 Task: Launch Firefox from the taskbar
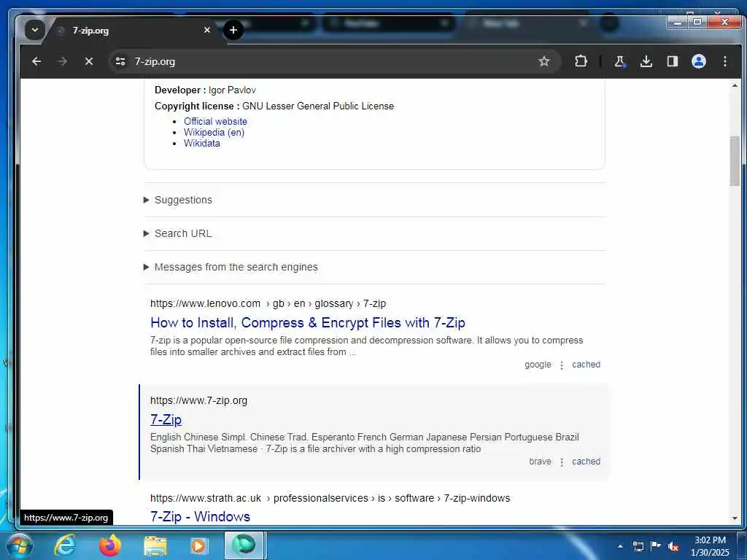109,545
